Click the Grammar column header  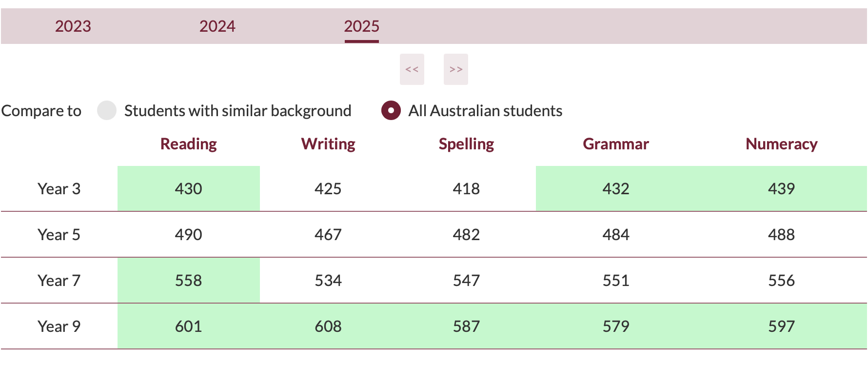pyautogui.click(x=616, y=144)
